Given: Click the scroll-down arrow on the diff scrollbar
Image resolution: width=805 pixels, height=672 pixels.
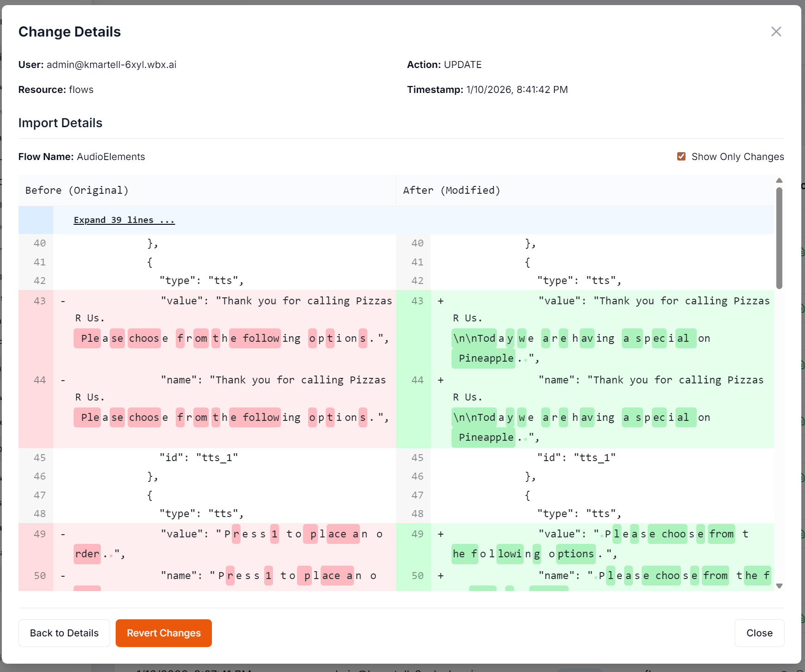Looking at the screenshot, I should [x=779, y=585].
